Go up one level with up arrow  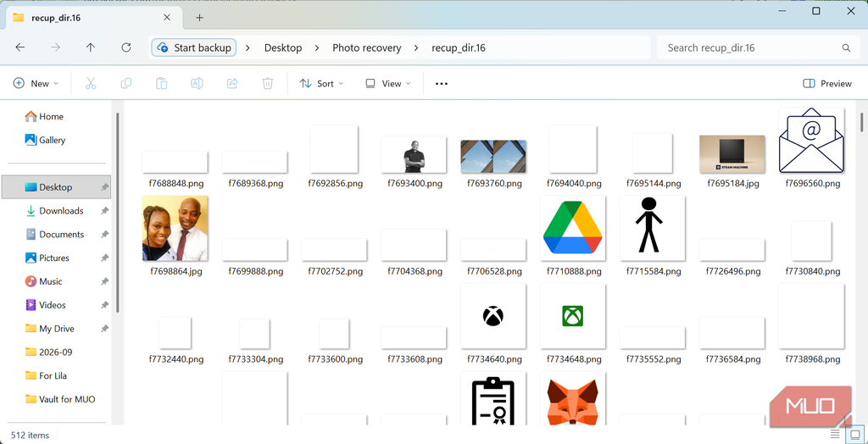[91, 47]
